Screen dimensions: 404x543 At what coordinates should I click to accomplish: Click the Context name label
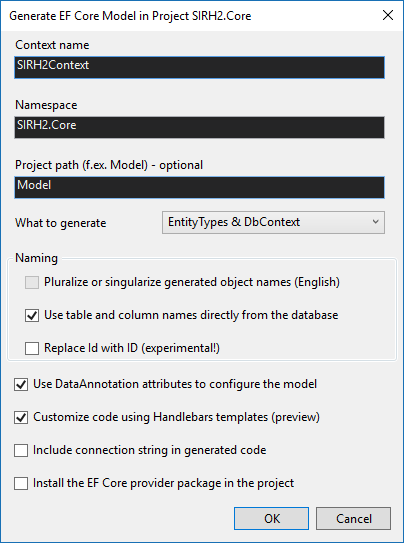(x=52, y=45)
